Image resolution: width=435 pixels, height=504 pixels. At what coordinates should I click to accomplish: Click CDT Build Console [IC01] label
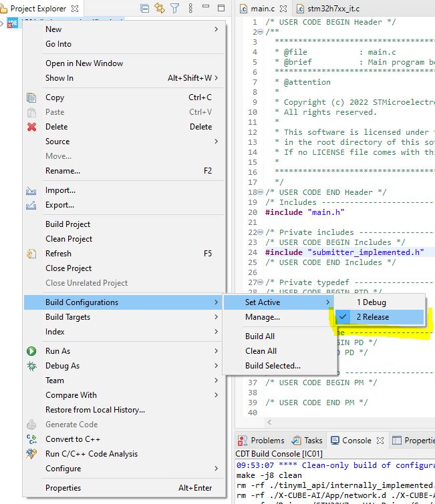point(279,454)
